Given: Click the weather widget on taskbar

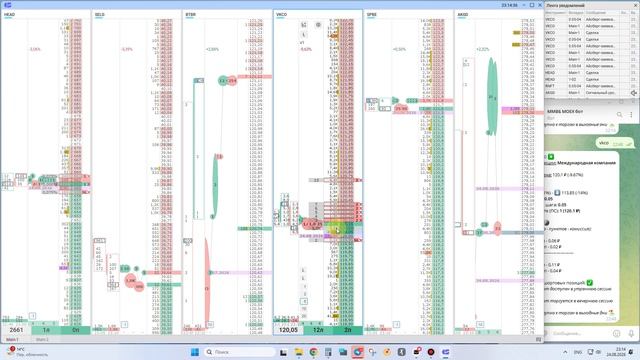Looking at the screenshot, I should pyautogui.click(x=27, y=352).
